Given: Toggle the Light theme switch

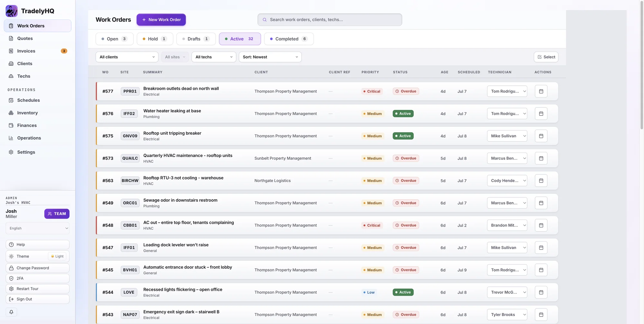Looking at the screenshot, I should pyautogui.click(x=57, y=256).
